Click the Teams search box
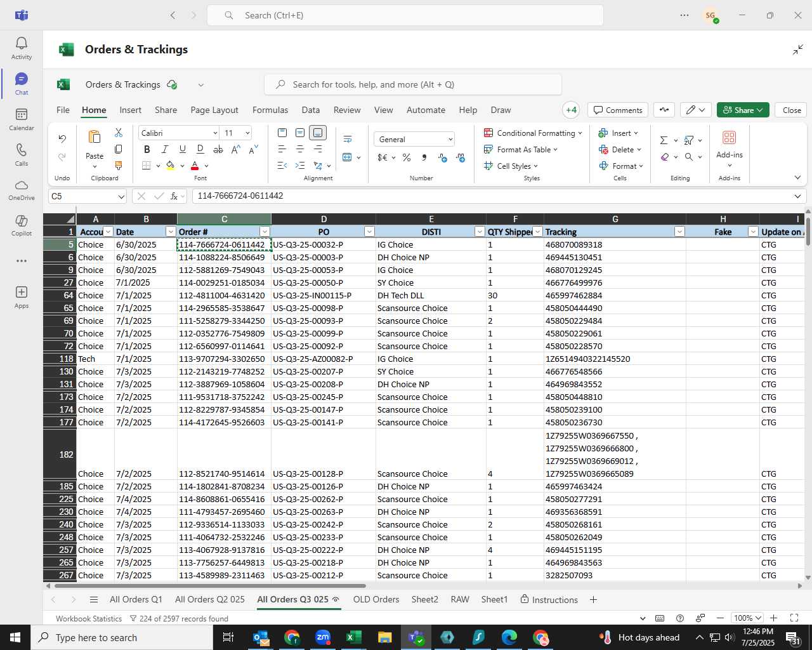This screenshot has width=812, height=650. 405,15
